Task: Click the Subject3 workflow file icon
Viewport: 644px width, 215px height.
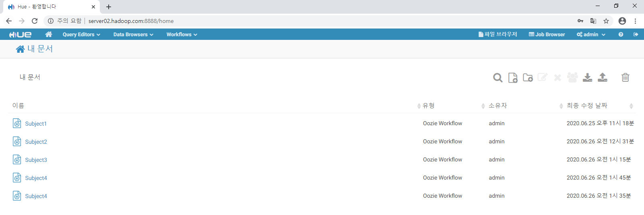Action: (x=17, y=159)
